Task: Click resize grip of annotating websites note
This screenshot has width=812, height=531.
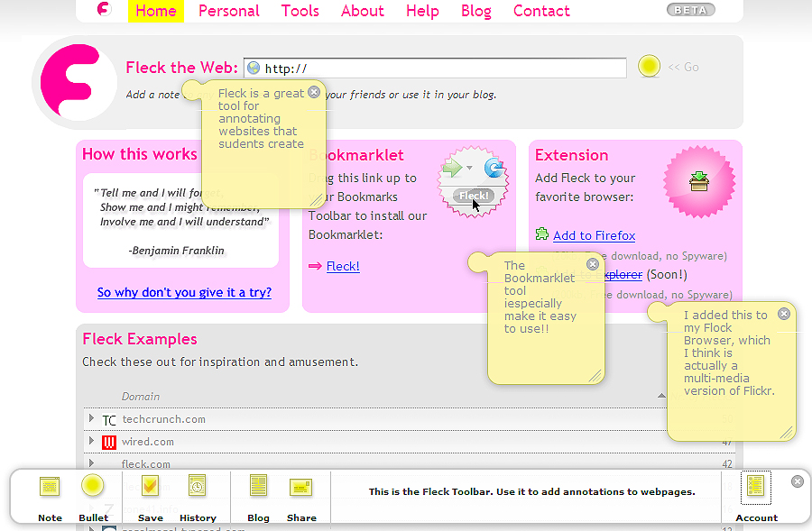Action: point(317,200)
